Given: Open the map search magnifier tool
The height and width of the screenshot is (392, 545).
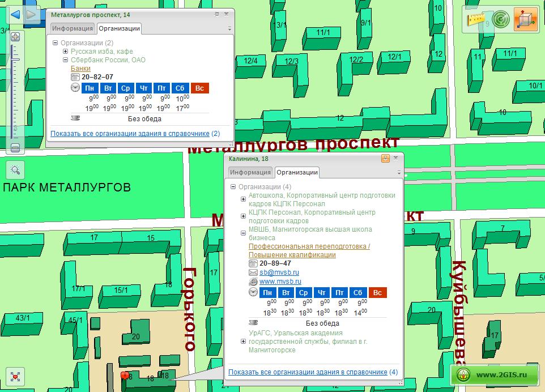Looking at the screenshot, I should pyautogui.click(x=15, y=170).
